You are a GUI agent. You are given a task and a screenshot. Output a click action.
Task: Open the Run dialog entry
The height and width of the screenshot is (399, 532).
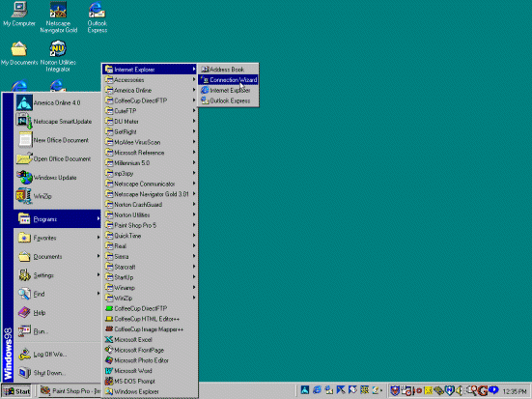point(57,331)
